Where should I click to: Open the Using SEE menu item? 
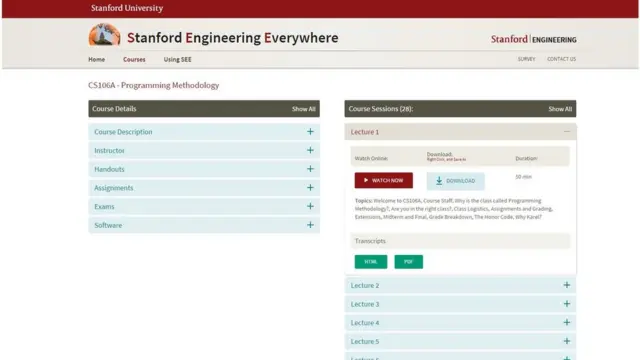178,59
